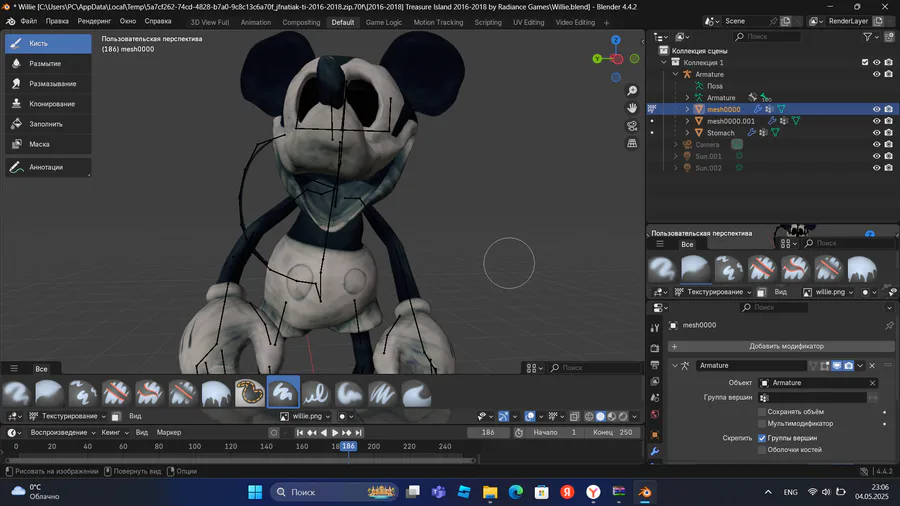The height and width of the screenshot is (506, 900).
Task: Switch perspective/orthographic grid icon
Action: [x=632, y=143]
